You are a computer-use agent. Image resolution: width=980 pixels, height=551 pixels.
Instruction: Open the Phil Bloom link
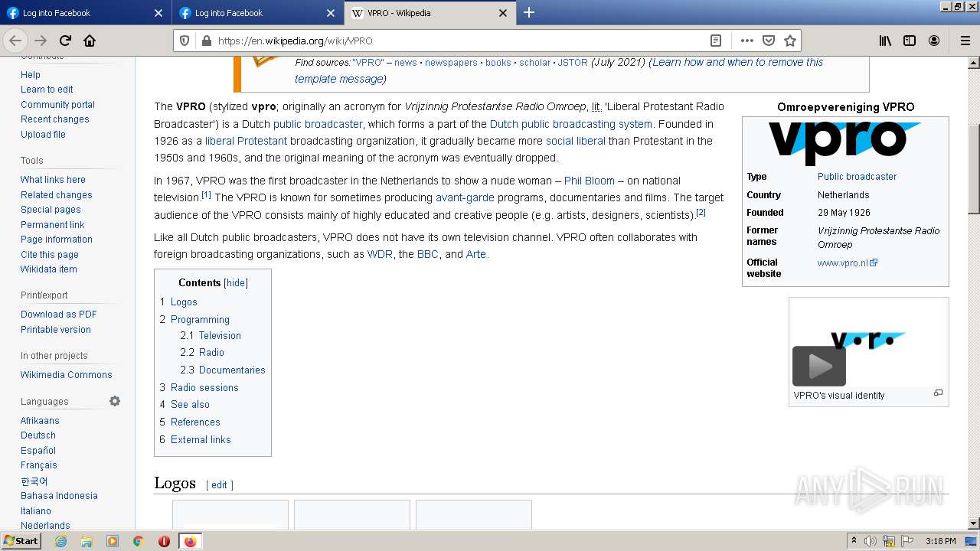pos(590,181)
